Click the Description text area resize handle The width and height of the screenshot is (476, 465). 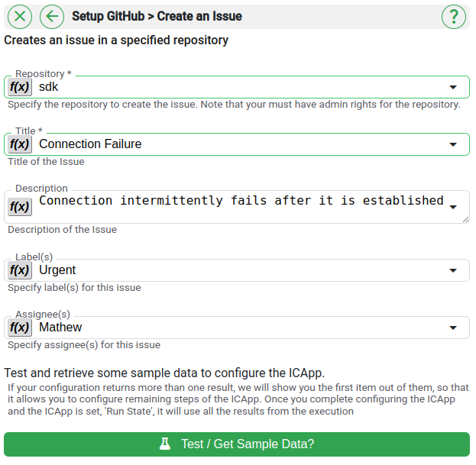coord(465,220)
